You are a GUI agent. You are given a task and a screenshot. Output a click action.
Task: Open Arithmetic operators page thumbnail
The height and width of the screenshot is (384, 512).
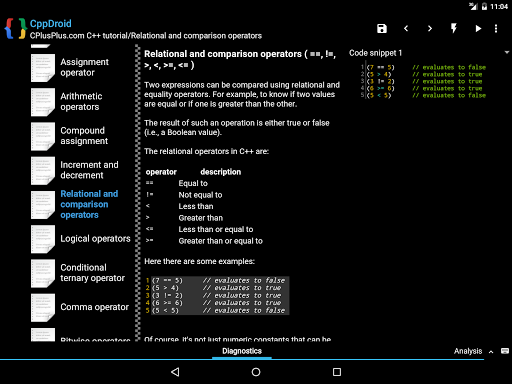click(x=43, y=102)
